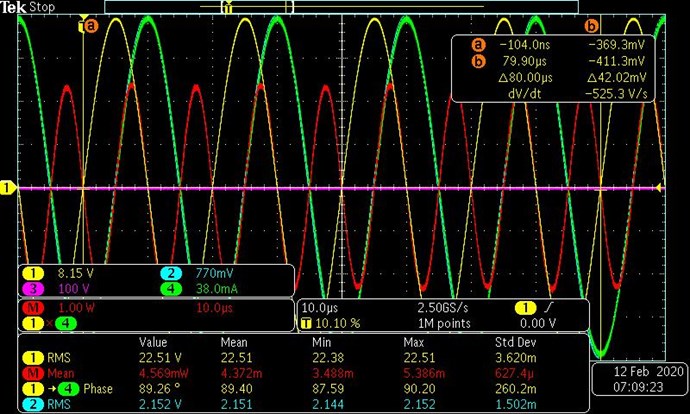Click cursor 'a' marker at top of waveform

88,26
